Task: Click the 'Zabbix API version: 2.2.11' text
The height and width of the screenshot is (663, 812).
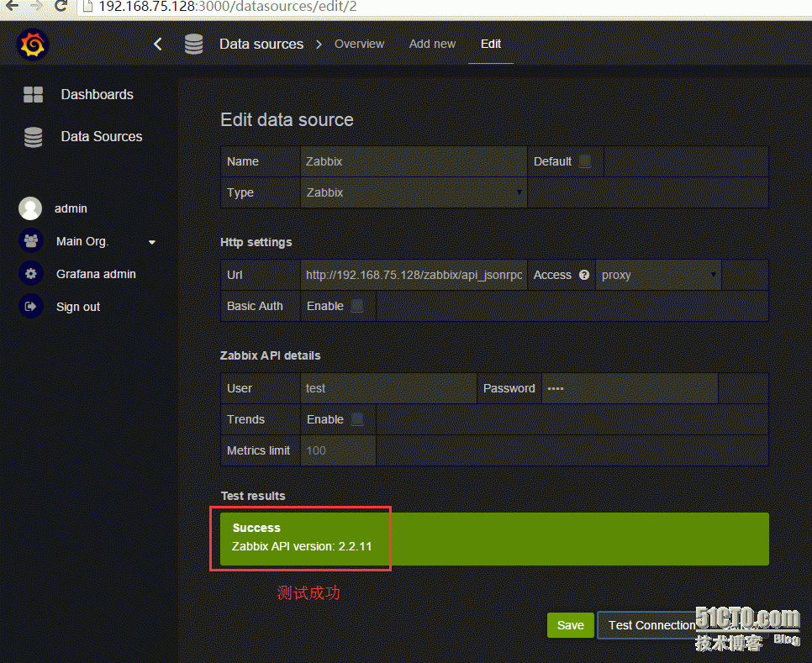Action: tap(302, 546)
